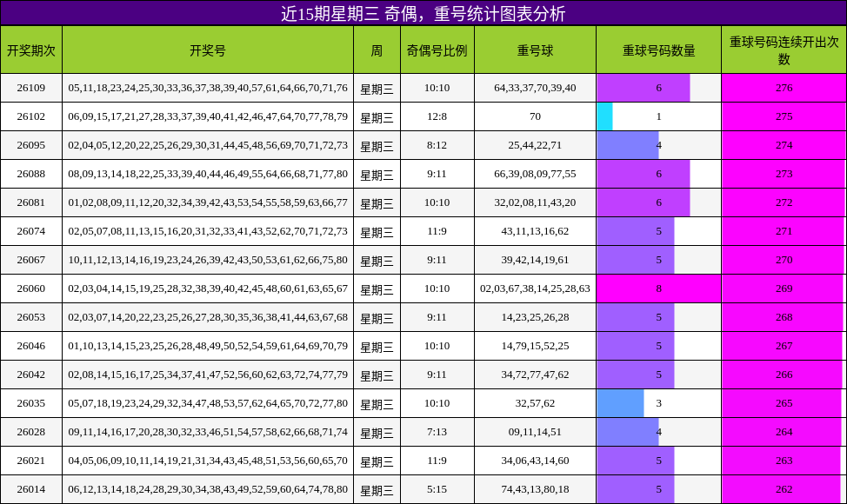Click the consecutive count 276
Image resolution: width=847 pixels, height=504 pixels.
point(784,88)
